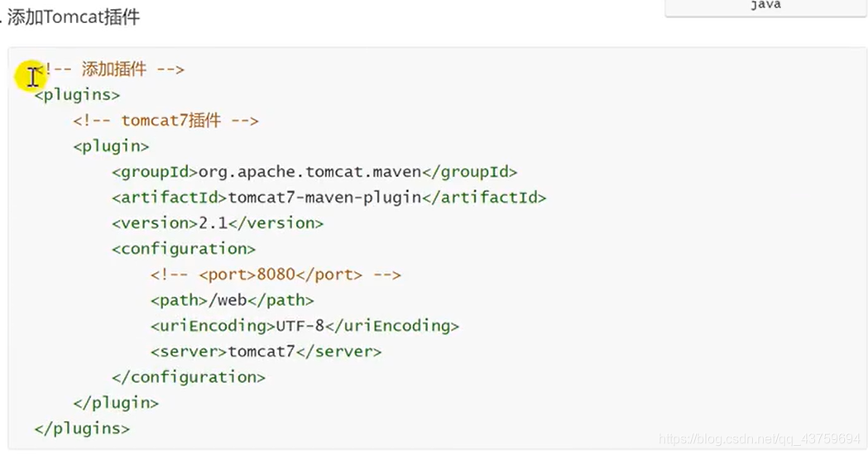Click the closing </plugins> tag line
868x454 pixels.
(x=82, y=428)
